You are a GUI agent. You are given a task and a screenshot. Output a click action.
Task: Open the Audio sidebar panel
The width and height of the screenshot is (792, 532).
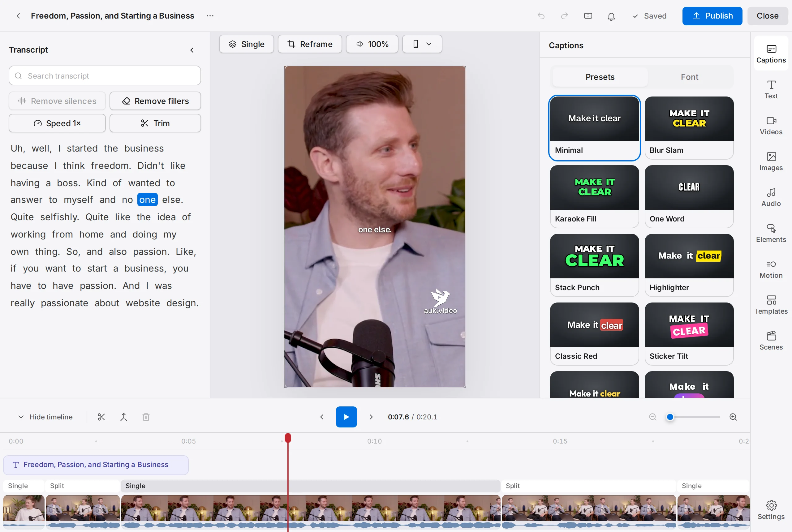(x=771, y=197)
